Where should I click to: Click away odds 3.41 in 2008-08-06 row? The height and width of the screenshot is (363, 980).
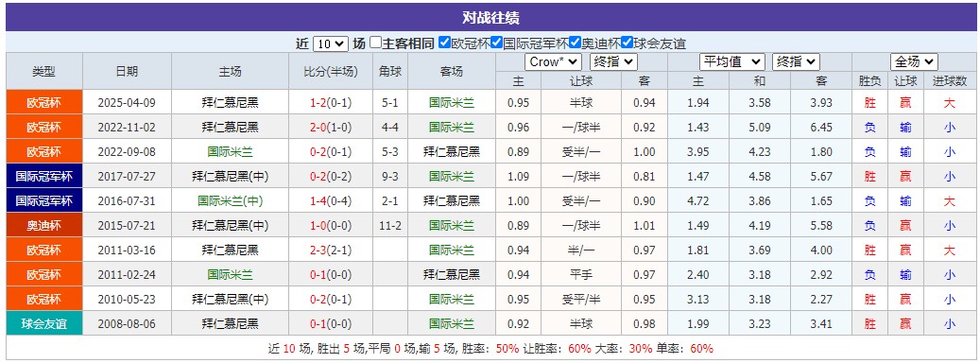tap(821, 324)
